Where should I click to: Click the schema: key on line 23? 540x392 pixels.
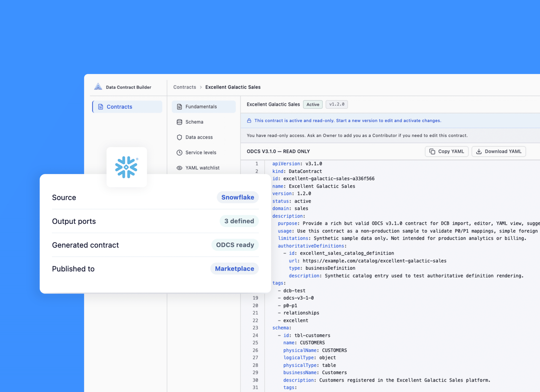[282, 328]
